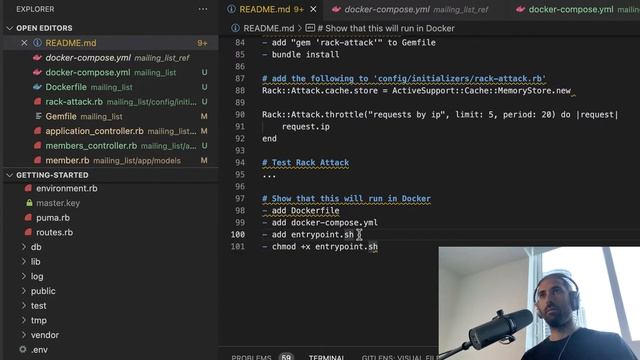Switch to docker-compose.yml mailing_list_ref tab

[x=416, y=9]
